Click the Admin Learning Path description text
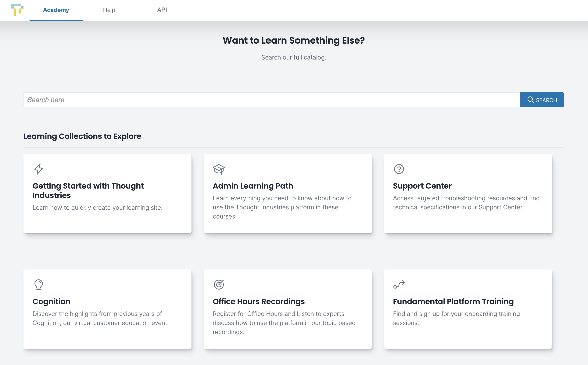 pyautogui.click(x=282, y=207)
